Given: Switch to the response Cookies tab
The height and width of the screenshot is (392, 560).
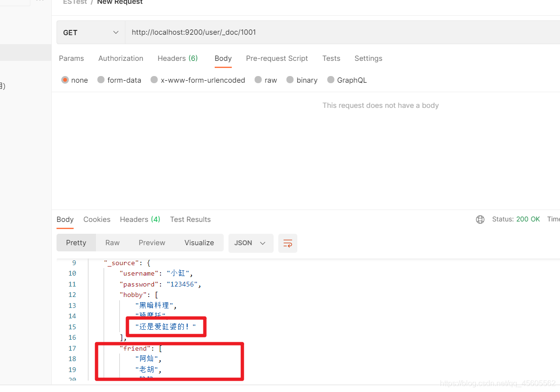Looking at the screenshot, I should click(97, 220).
